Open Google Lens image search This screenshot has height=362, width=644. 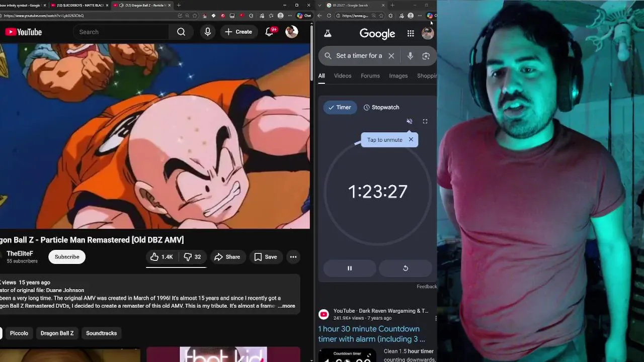pyautogui.click(x=426, y=56)
